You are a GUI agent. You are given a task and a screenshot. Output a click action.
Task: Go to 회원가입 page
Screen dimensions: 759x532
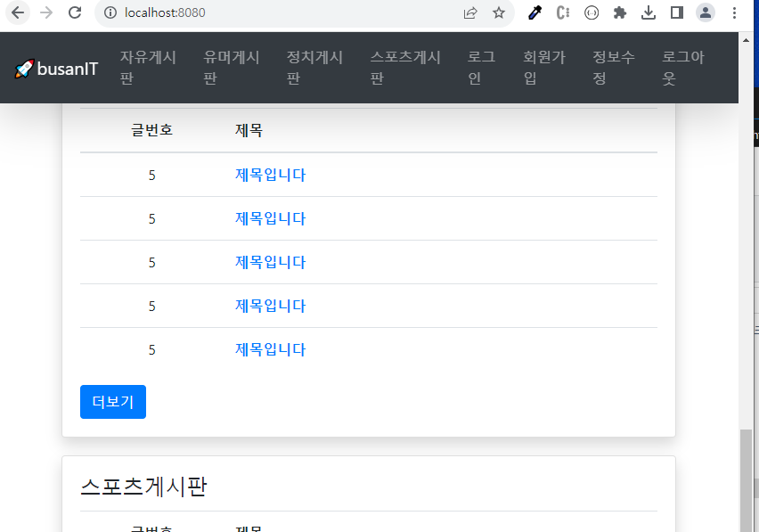coord(544,68)
